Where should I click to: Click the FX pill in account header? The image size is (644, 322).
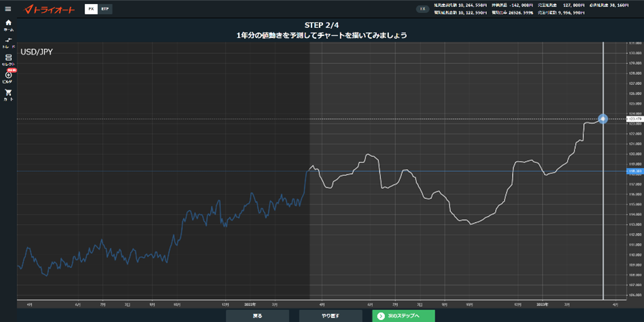422,9
